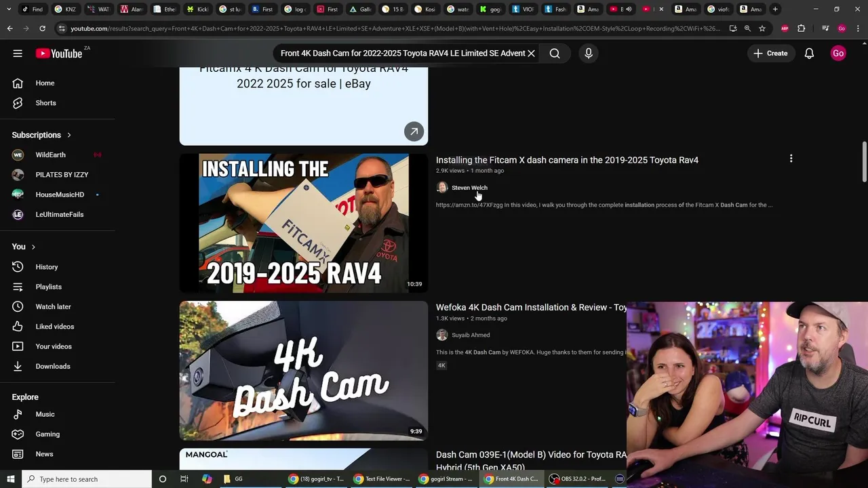Use the page vertical scrollbar
The image size is (868, 488).
pos(864,162)
